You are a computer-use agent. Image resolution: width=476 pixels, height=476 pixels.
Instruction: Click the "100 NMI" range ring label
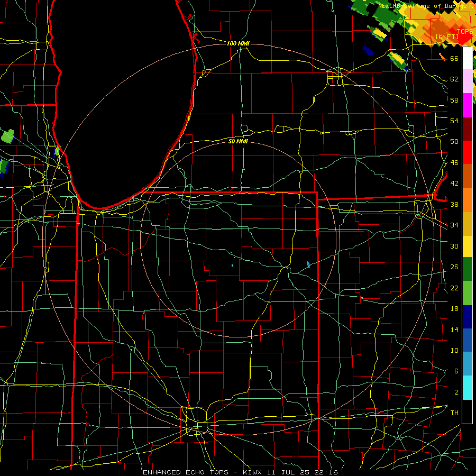click(x=238, y=43)
